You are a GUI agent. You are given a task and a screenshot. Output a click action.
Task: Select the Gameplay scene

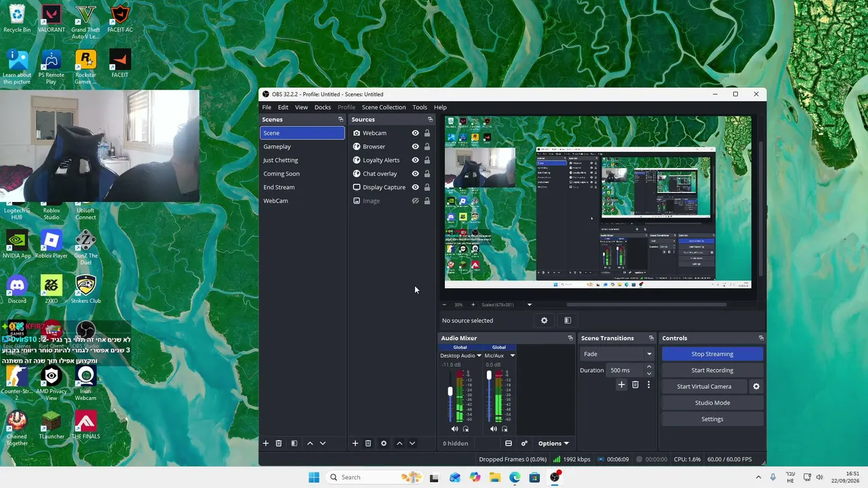(x=302, y=146)
